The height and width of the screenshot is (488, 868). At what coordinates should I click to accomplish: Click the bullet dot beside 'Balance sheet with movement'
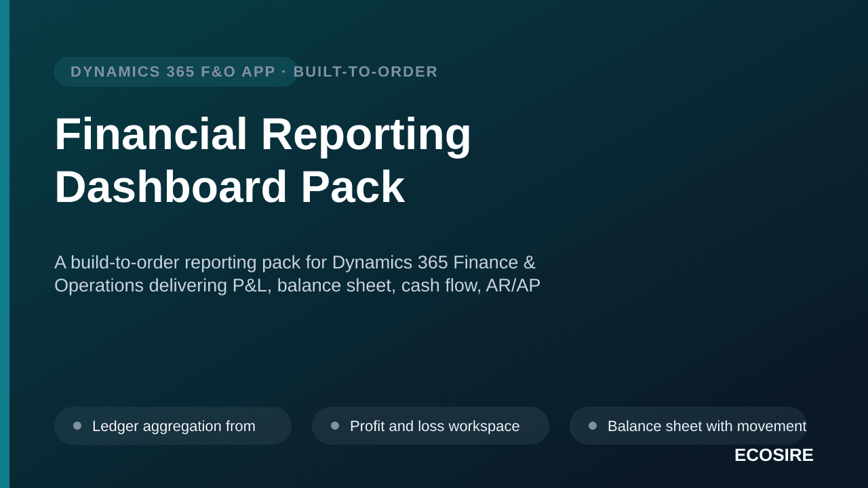click(x=593, y=426)
